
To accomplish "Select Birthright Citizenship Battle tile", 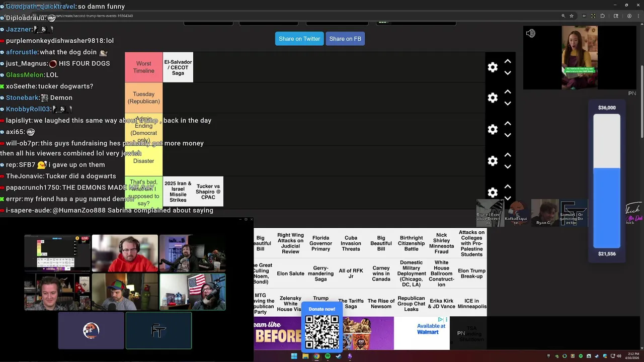I will [411, 243].
